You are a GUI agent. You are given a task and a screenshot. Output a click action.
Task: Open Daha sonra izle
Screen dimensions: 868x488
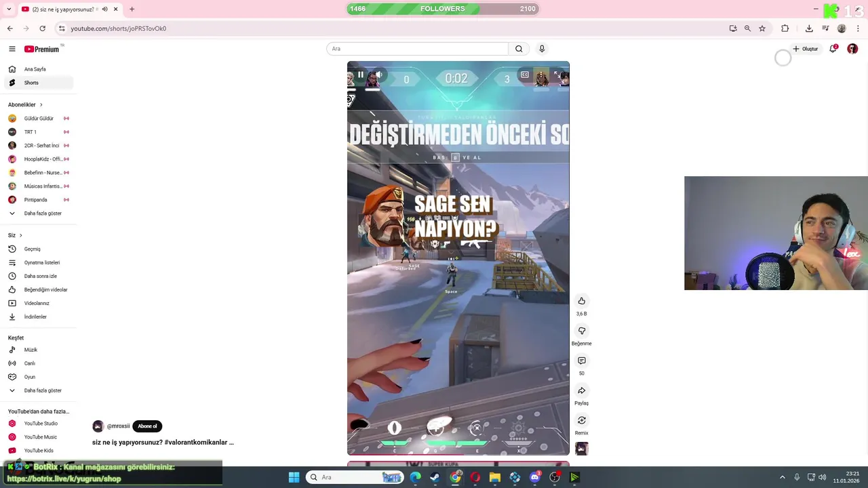[x=38, y=276]
